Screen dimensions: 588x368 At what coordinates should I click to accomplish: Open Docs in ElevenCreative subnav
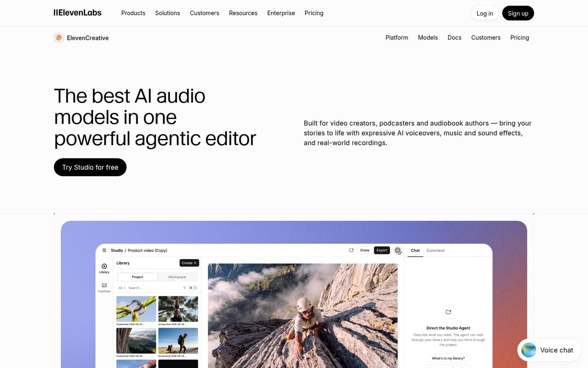pyautogui.click(x=454, y=38)
